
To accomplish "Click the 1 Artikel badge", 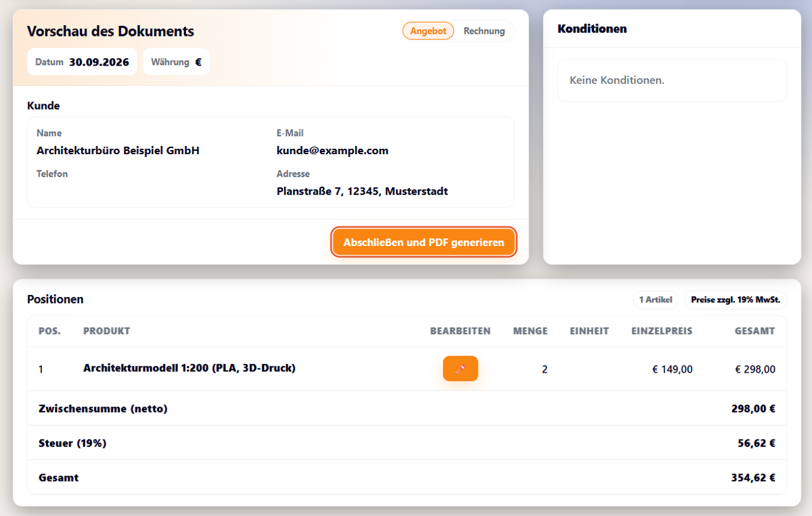I will 656,300.
